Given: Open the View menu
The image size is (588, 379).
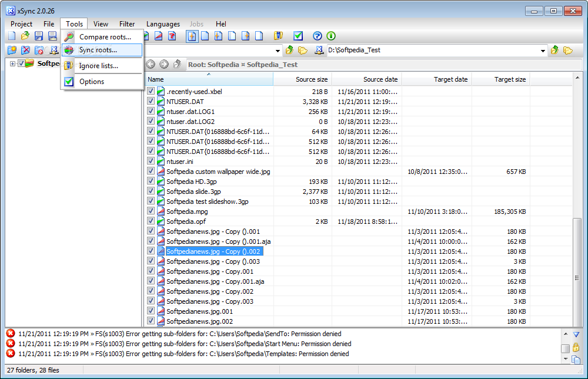Looking at the screenshot, I should 101,24.
